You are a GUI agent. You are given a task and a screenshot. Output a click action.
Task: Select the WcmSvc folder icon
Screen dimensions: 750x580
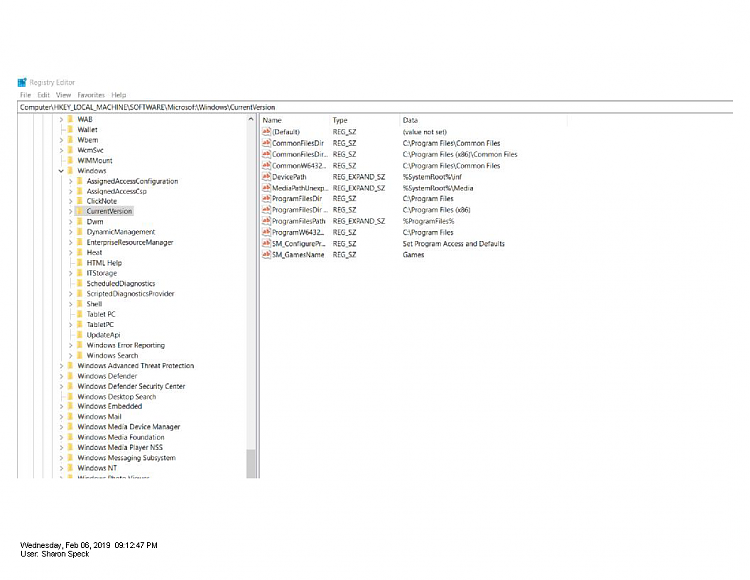point(70,150)
